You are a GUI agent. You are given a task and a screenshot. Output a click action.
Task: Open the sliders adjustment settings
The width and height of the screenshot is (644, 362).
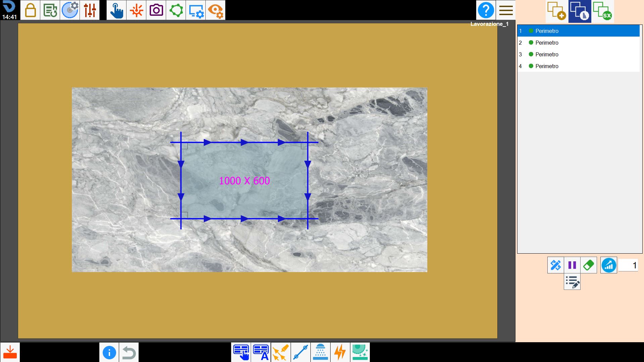click(90, 10)
